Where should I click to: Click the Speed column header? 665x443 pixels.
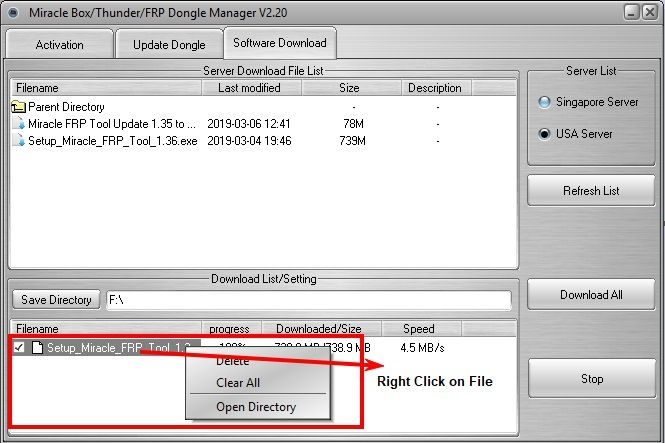[421, 329]
